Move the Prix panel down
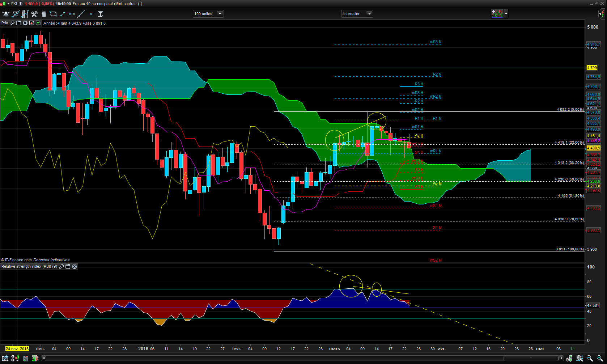The image size is (607, 364). click(31, 23)
